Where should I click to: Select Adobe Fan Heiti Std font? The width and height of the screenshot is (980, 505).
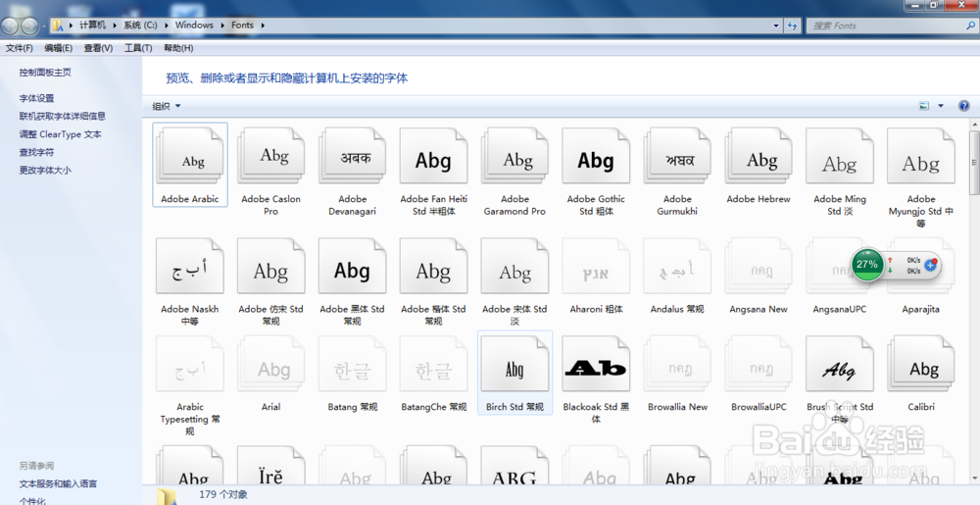434,156
